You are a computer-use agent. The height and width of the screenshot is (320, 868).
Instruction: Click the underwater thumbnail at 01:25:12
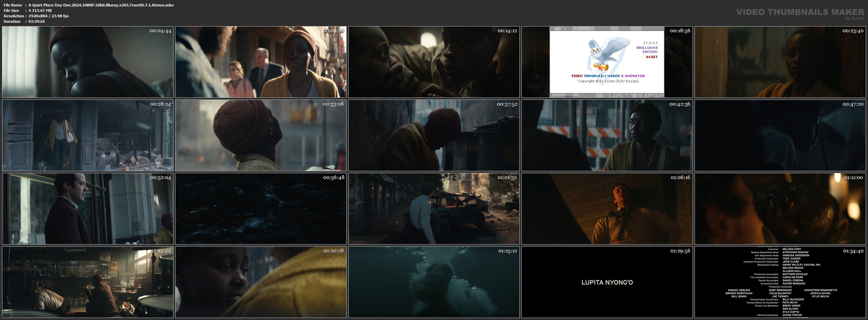tap(434, 282)
